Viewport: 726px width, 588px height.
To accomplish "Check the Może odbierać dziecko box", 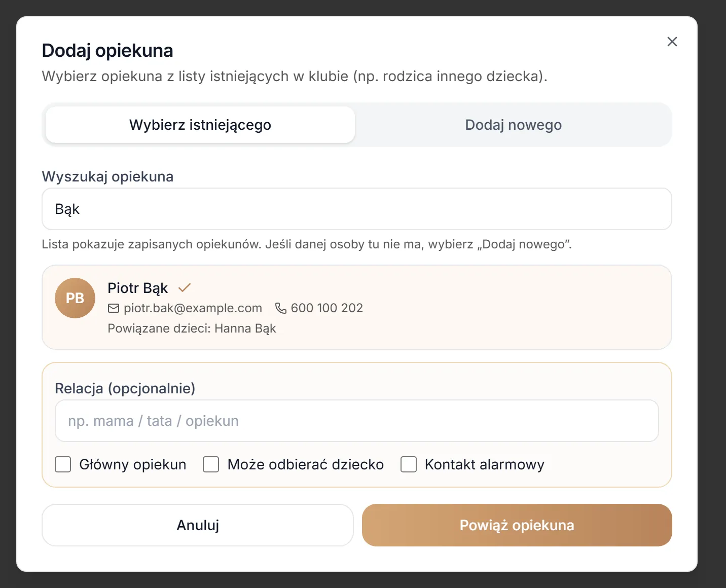I will (x=211, y=464).
